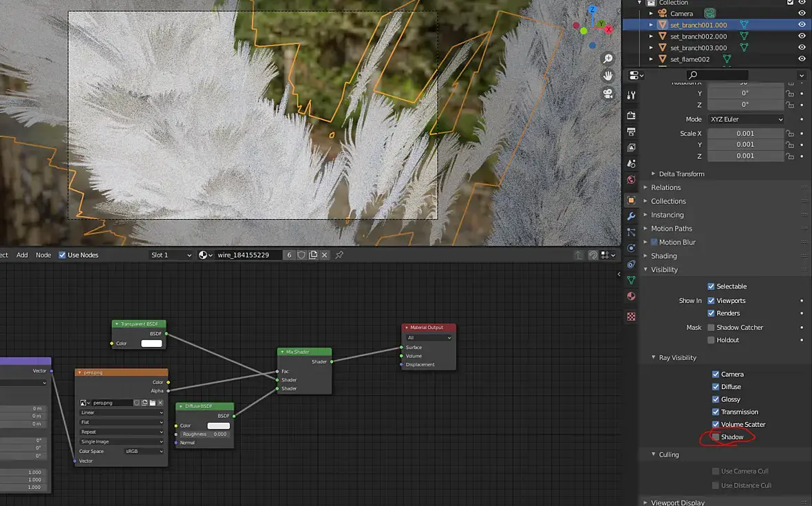This screenshot has width=812, height=506.
Task: Toggle camera view with the camera gizmo
Action: pyautogui.click(x=608, y=94)
